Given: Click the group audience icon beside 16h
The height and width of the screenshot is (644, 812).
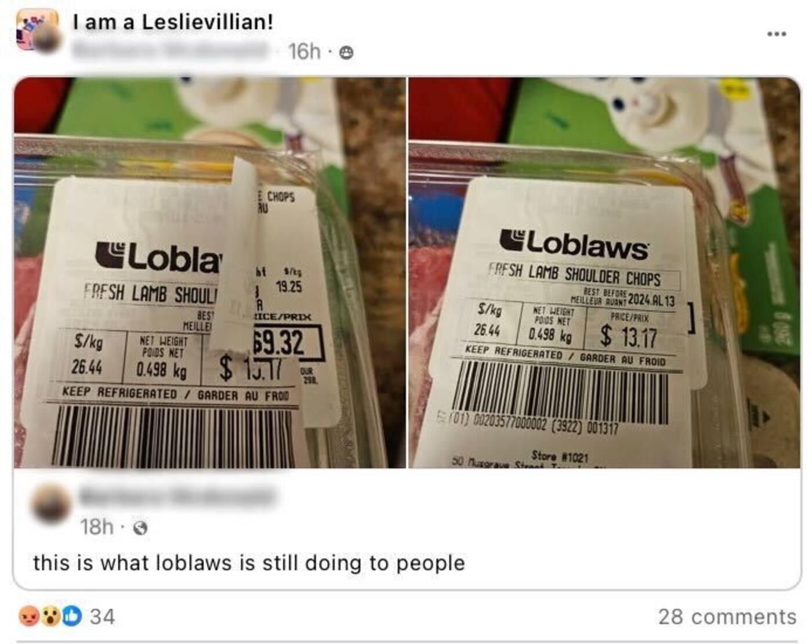Looking at the screenshot, I should (x=346, y=53).
